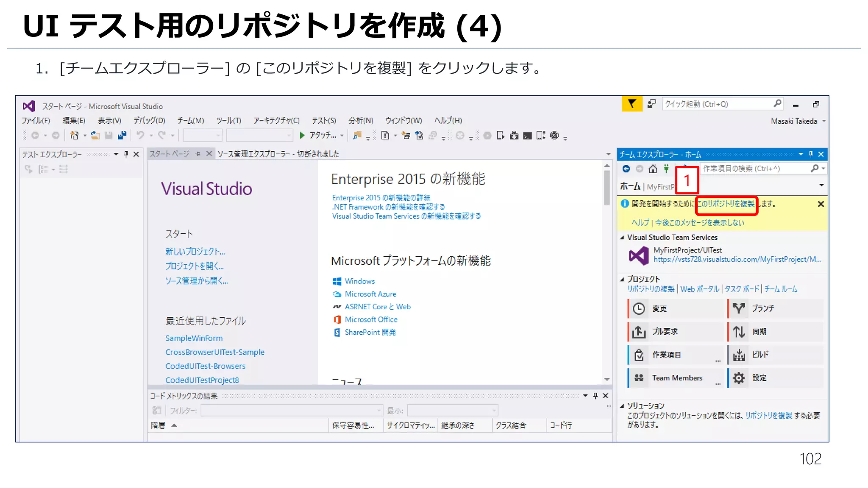Click 新しいプロジェクト... link

[x=195, y=252]
